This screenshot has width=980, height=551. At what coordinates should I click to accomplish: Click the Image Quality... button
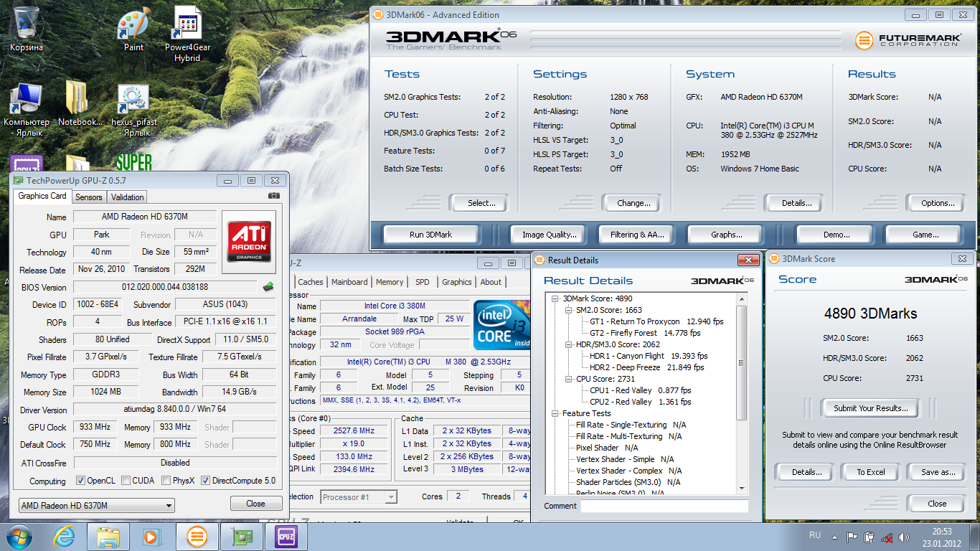click(x=550, y=235)
